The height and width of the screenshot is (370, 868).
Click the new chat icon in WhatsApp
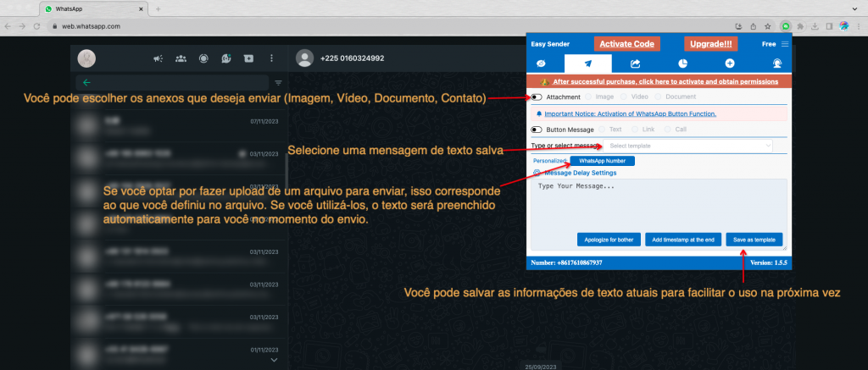(248, 58)
